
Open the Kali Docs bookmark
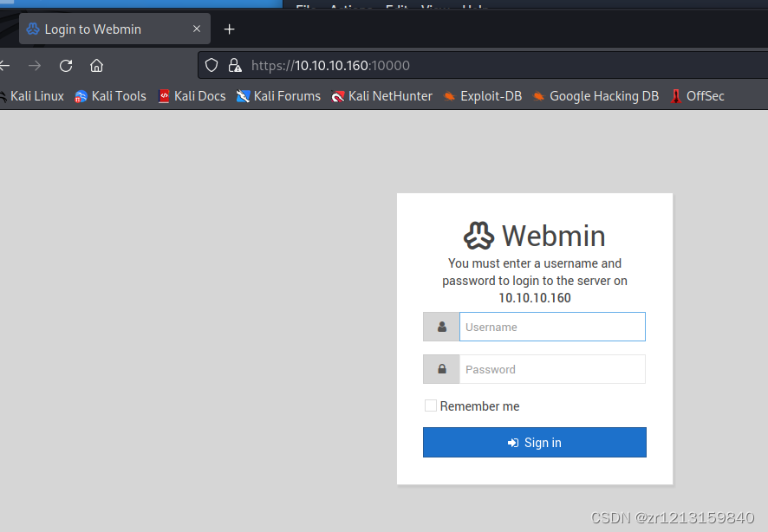point(192,96)
